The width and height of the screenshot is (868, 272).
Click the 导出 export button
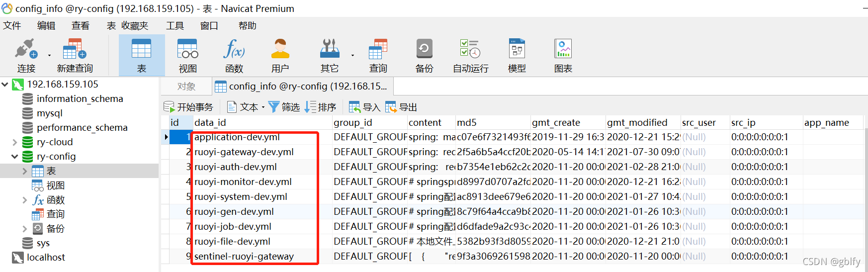(401, 107)
